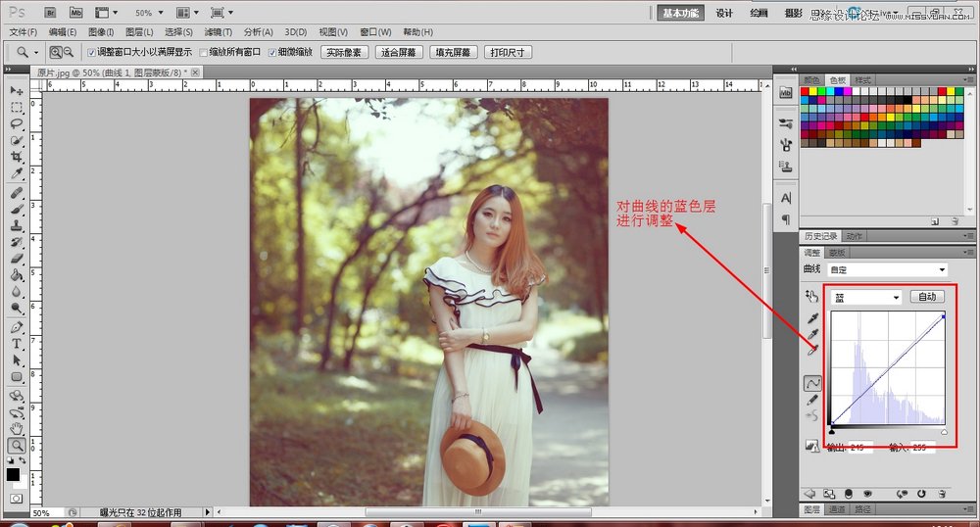
Task: Click the 打印尺寸 button
Action: [x=508, y=53]
